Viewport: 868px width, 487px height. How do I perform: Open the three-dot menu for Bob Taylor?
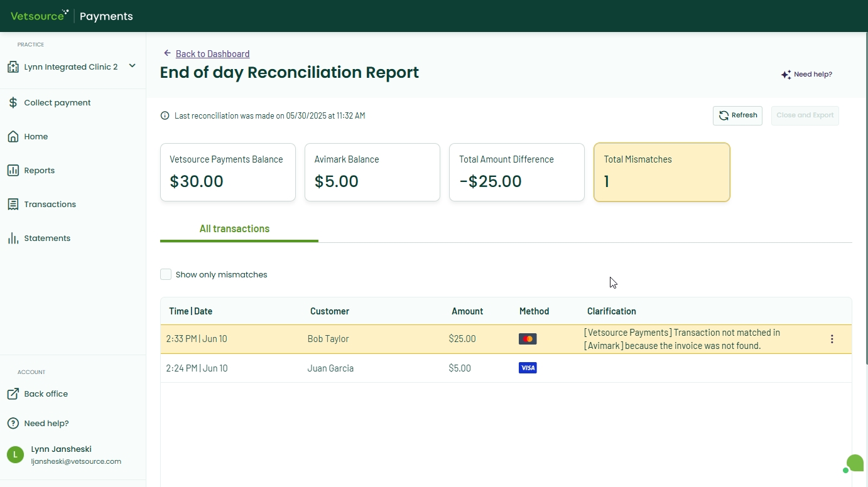pos(832,339)
